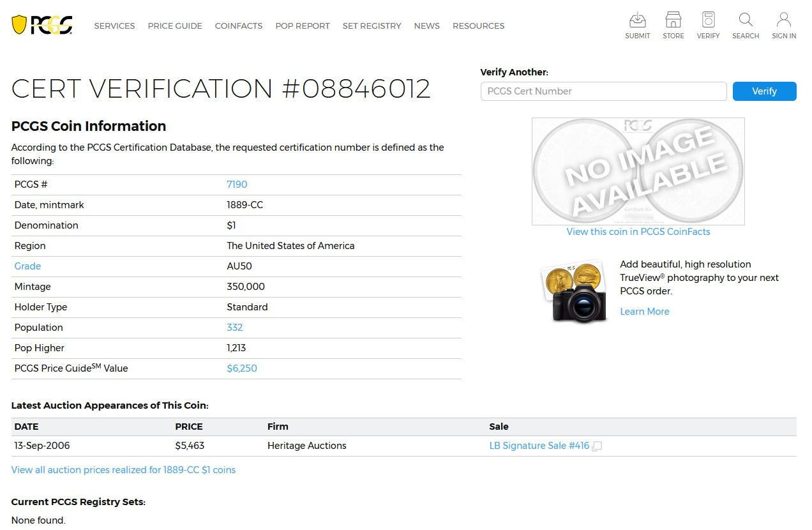Click the PRICE column header in auction table
The height and width of the screenshot is (530, 812).
pos(189,427)
